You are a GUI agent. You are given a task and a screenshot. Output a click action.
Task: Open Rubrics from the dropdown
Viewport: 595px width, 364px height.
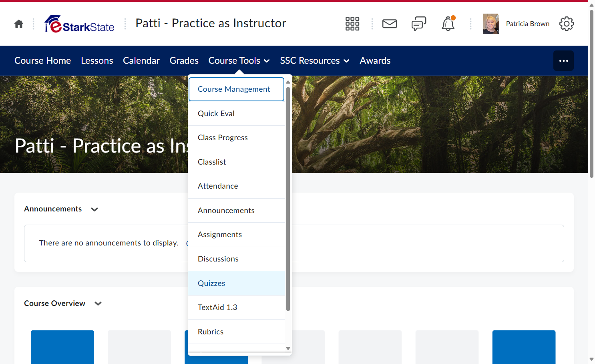[236, 332]
